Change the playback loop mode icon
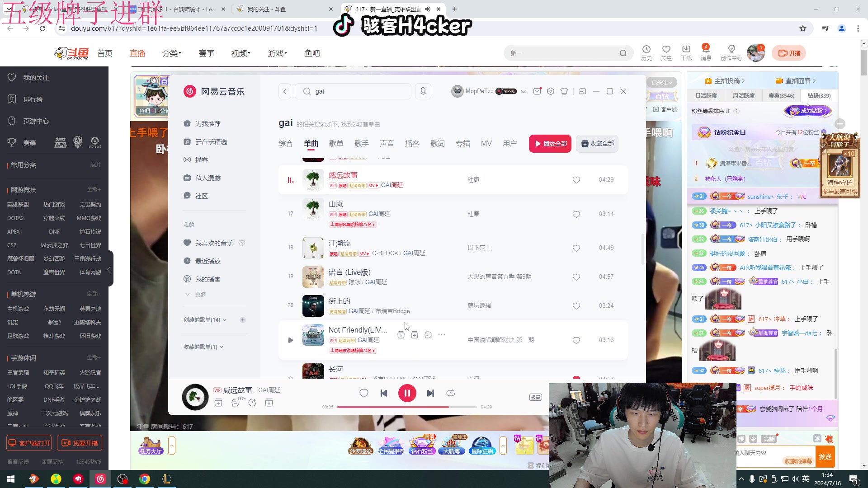This screenshot has height=488, width=868. [451, 393]
